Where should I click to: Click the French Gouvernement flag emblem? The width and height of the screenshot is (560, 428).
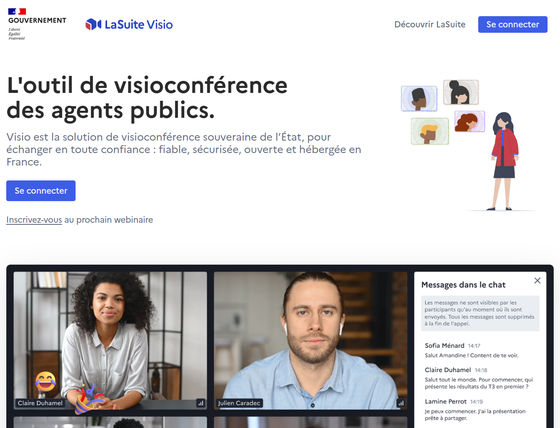pos(17,11)
